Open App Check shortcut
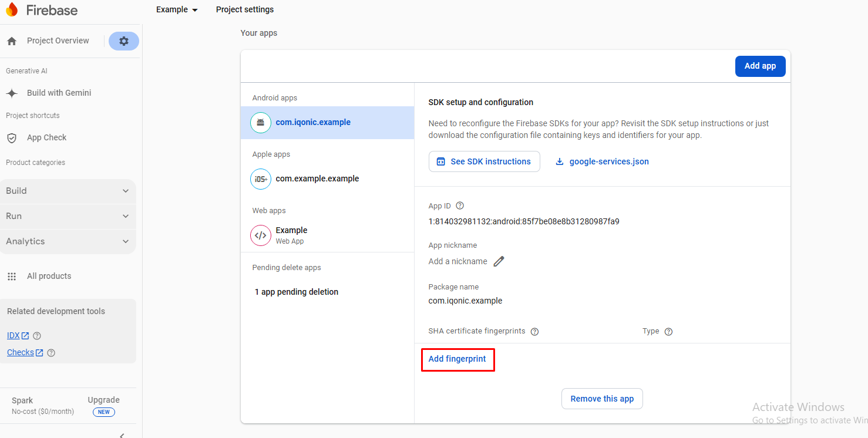Image resolution: width=868 pixels, height=438 pixels. [x=47, y=138]
